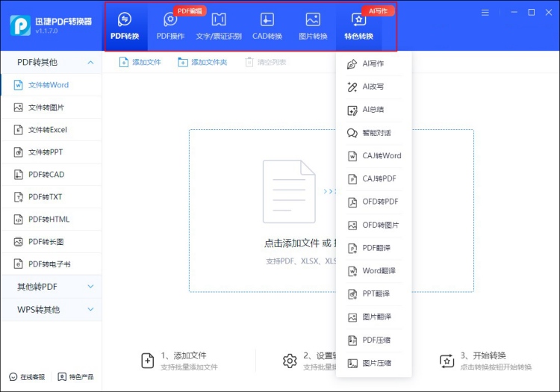The image size is (560, 392).
Task: Click the PDF编辑 red badge
Action: [x=190, y=10]
